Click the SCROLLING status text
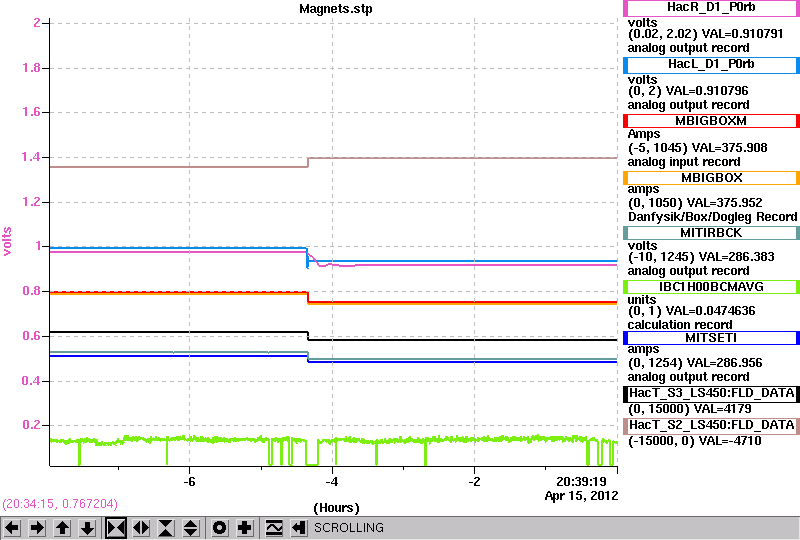 pos(349,528)
